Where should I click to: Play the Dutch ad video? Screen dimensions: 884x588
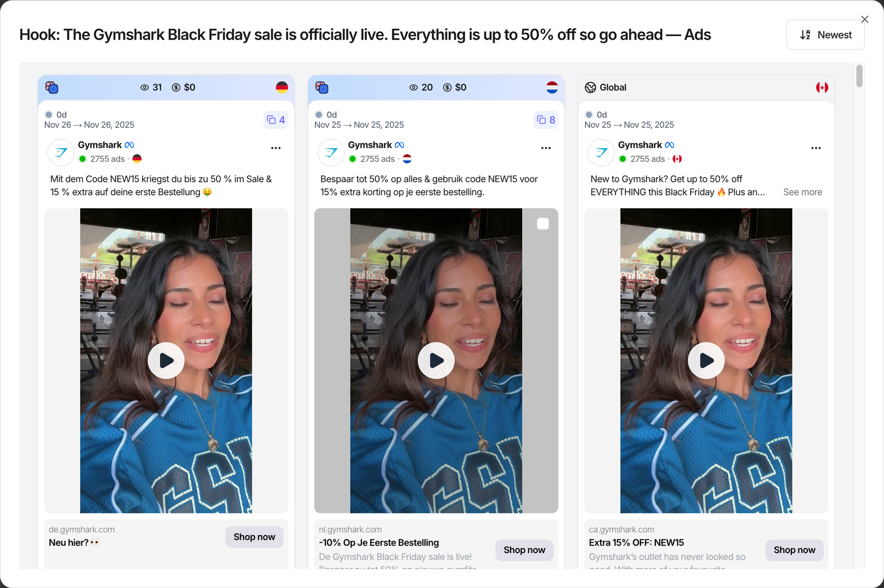point(436,361)
